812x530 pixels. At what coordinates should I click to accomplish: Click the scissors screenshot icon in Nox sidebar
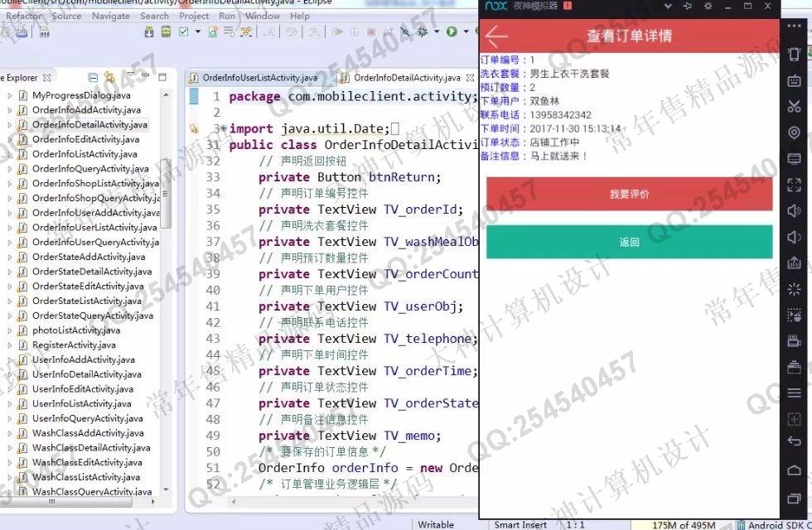point(794,106)
